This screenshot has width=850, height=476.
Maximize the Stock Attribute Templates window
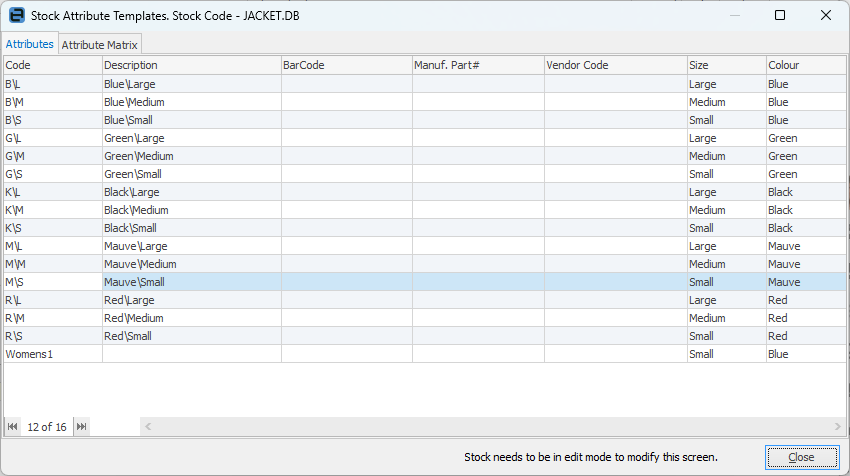coord(780,15)
